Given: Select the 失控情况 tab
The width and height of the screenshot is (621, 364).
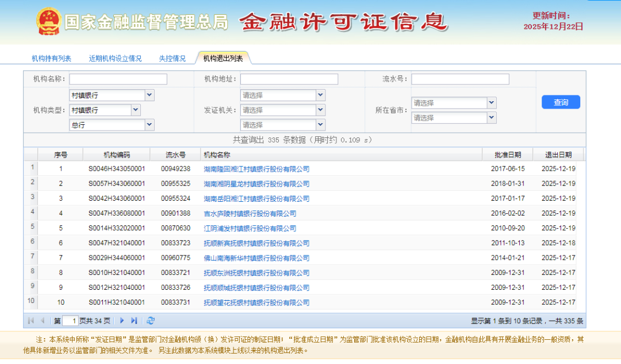Looking at the screenshot, I should point(172,59).
